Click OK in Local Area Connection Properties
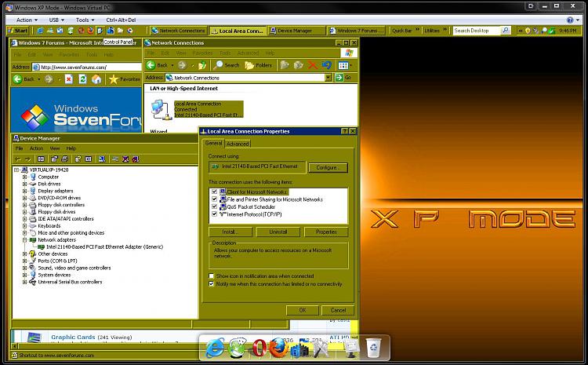 (303, 310)
